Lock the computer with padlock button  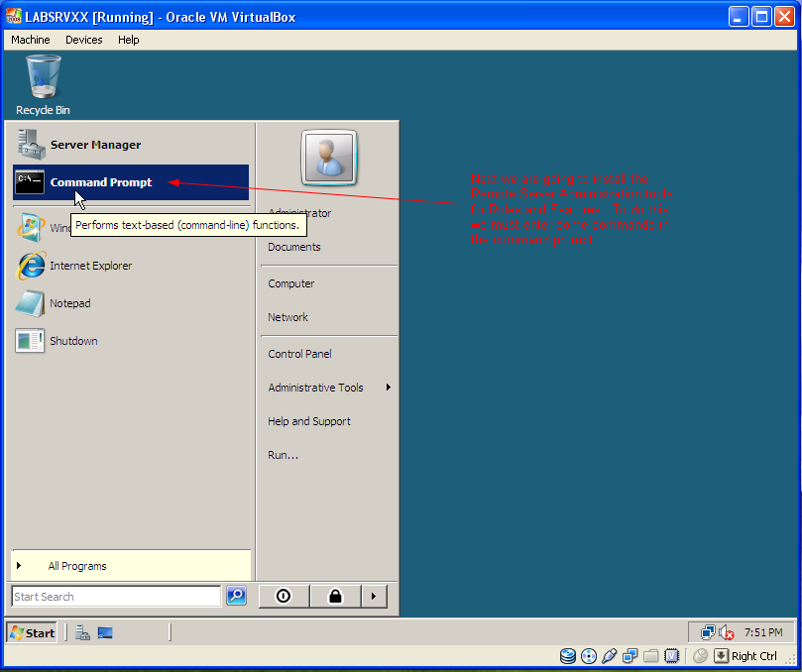coord(335,597)
